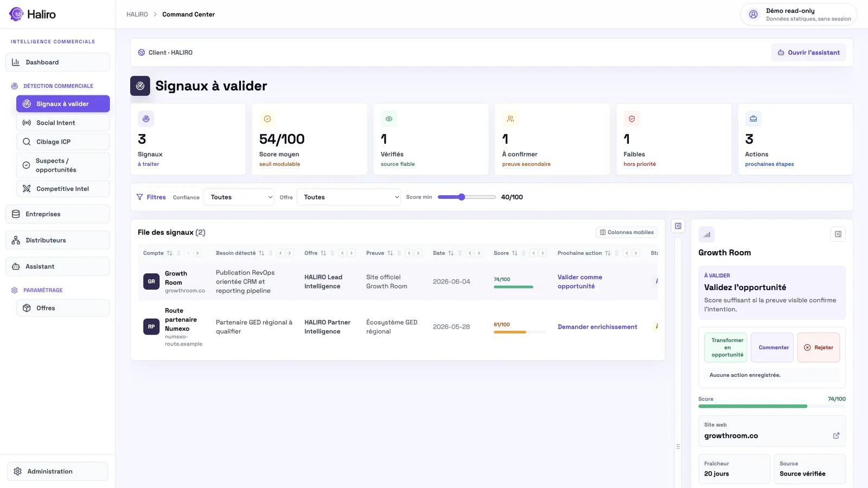Sort by Date column

pyautogui.click(x=451, y=253)
